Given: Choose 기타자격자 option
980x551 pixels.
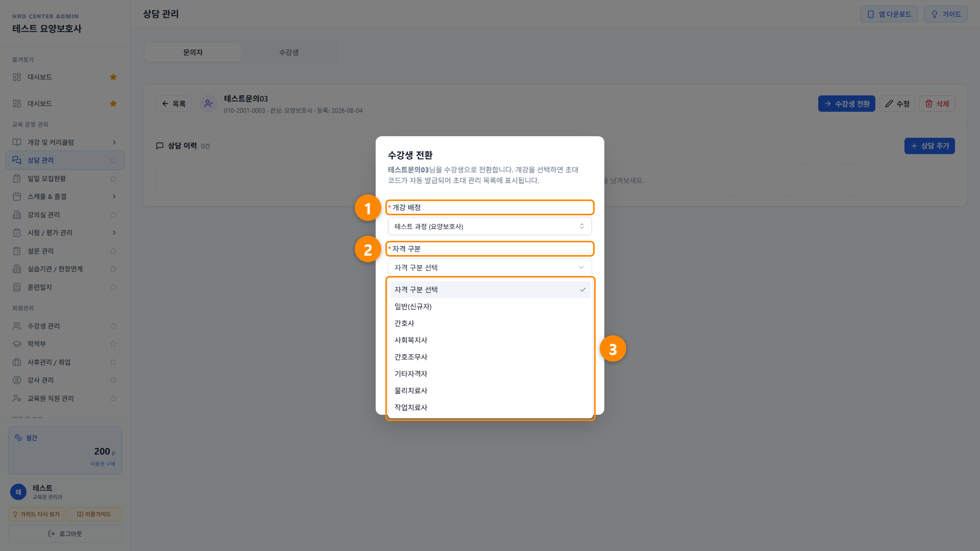Looking at the screenshot, I should [x=490, y=373].
